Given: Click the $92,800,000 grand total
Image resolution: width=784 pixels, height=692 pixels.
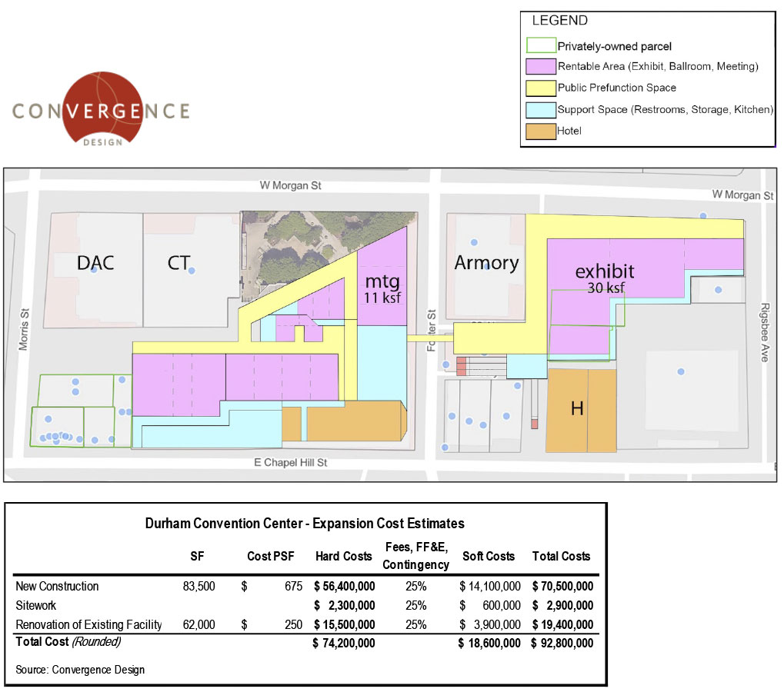Looking at the screenshot, I should (x=562, y=644).
